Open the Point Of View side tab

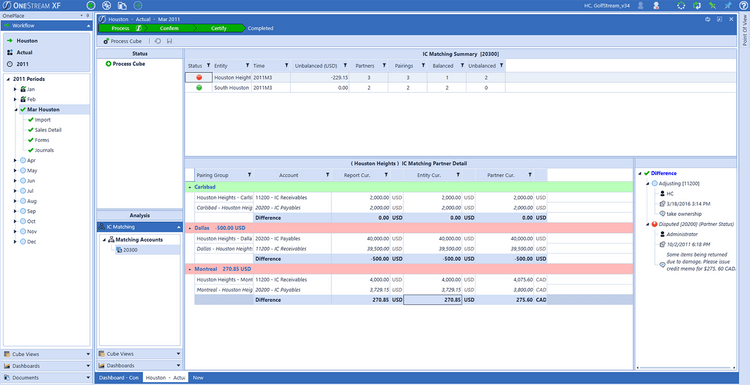click(745, 30)
